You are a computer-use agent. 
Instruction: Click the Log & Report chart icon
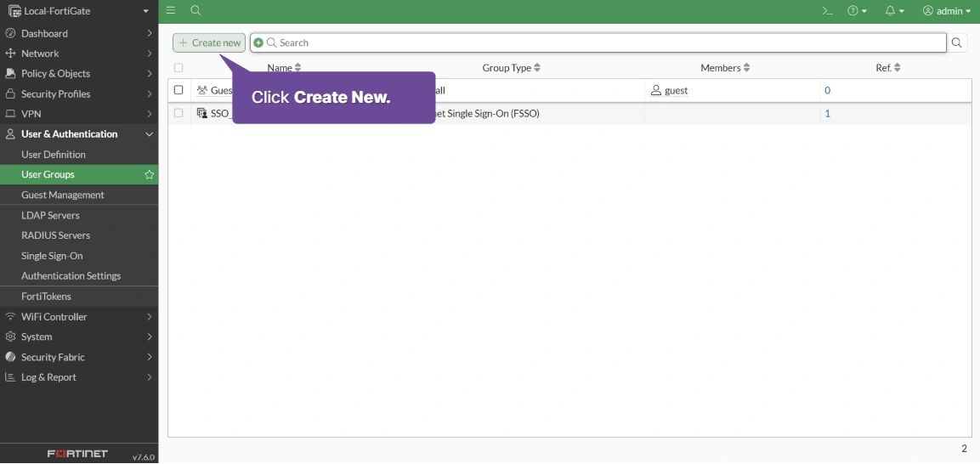pyautogui.click(x=10, y=377)
